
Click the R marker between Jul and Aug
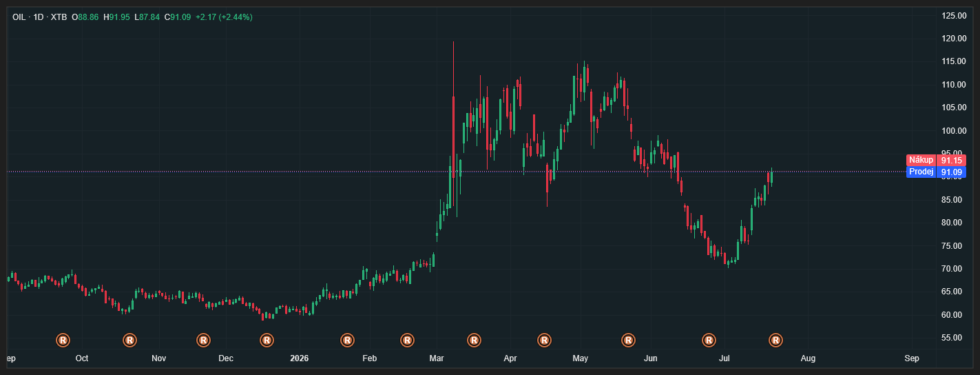pyautogui.click(x=775, y=340)
